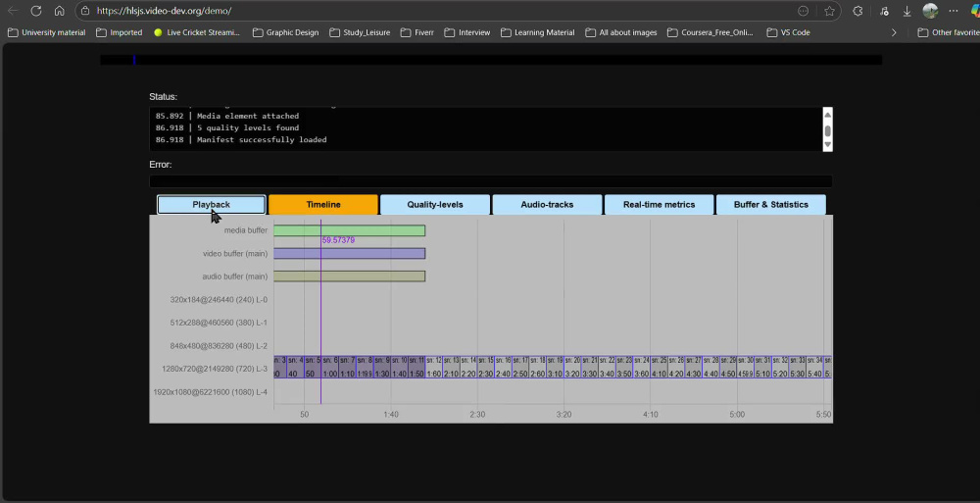Open browser settings and more menu
The image size is (980, 503).
pos(954,11)
